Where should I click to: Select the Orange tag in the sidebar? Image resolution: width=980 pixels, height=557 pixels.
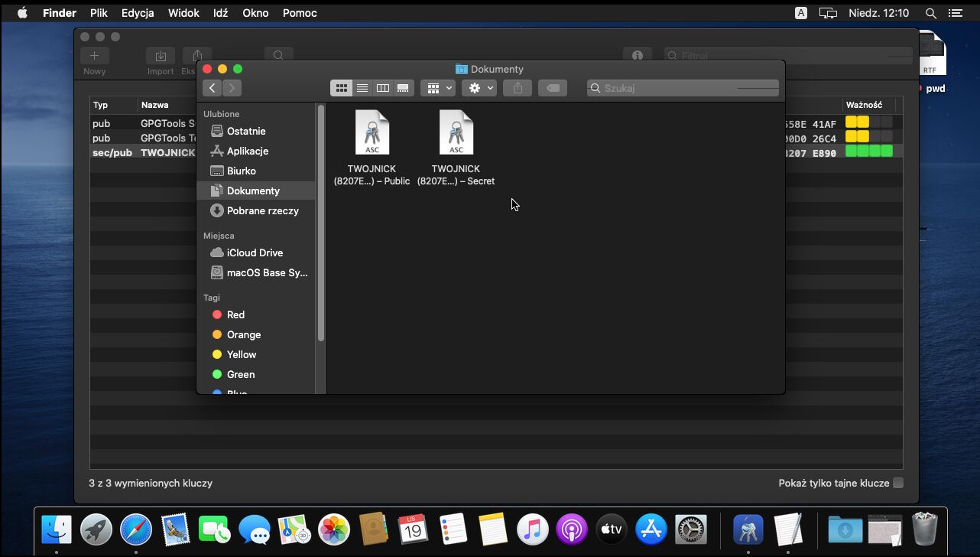(x=243, y=334)
